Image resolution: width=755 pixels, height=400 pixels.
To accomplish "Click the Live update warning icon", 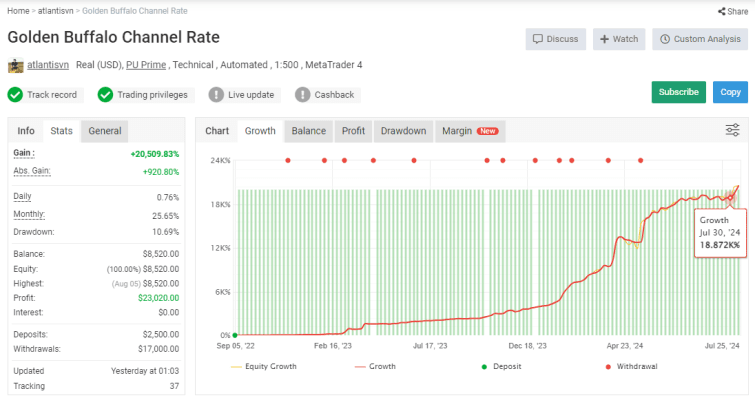I will click(x=216, y=95).
